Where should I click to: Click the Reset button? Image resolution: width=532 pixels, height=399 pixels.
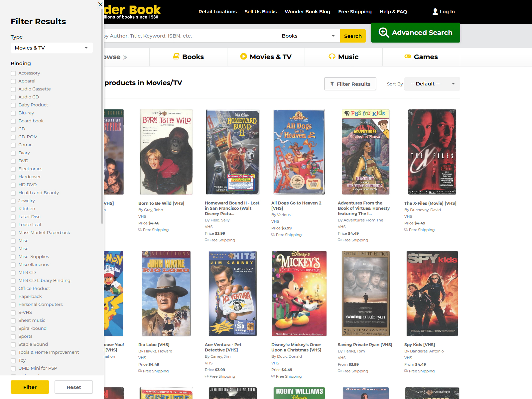tap(74, 387)
